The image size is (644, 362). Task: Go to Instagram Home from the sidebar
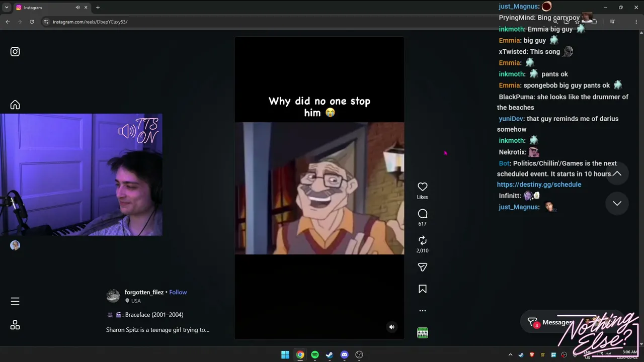(15, 105)
